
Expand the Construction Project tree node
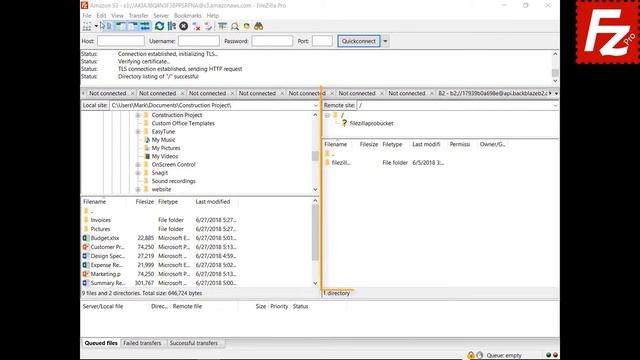tap(138, 116)
